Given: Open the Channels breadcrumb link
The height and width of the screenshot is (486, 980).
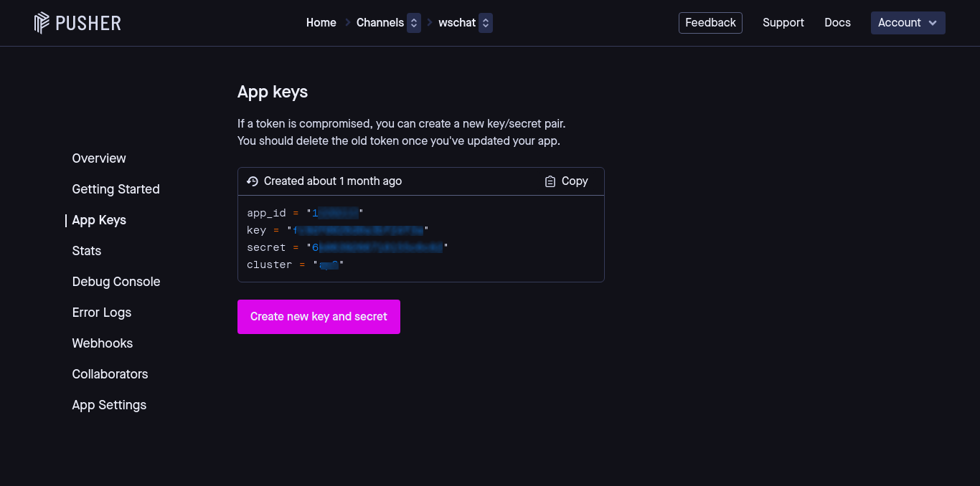Looking at the screenshot, I should pyautogui.click(x=380, y=23).
